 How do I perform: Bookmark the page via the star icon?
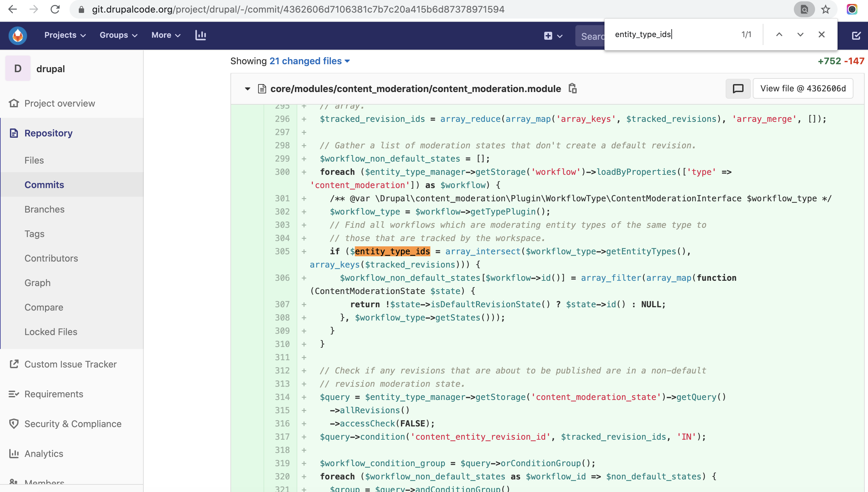coord(825,9)
